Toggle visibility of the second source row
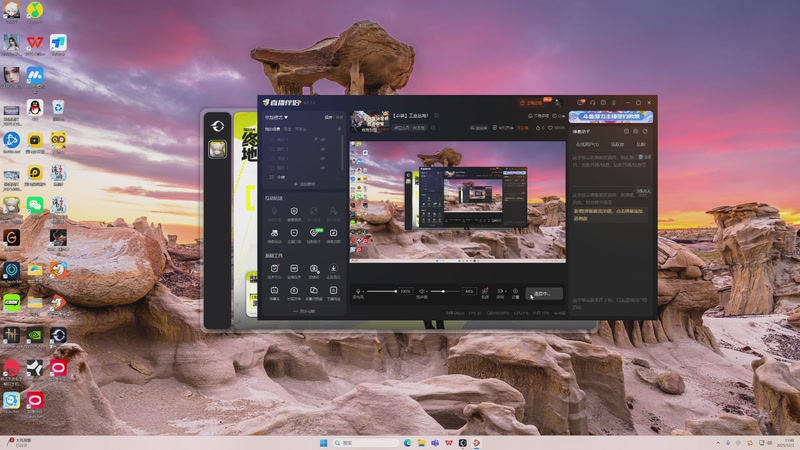Image resolution: width=800 pixels, height=450 pixels. pyautogui.click(x=323, y=149)
